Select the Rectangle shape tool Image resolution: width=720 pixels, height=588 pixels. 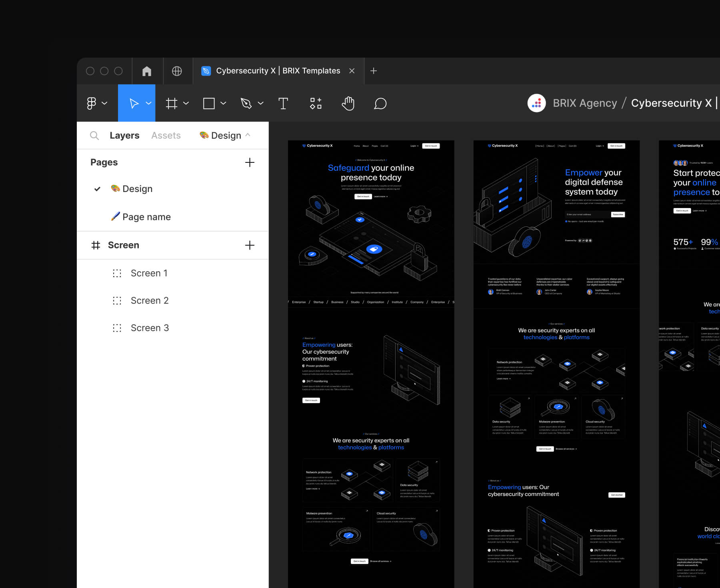pos(210,103)
